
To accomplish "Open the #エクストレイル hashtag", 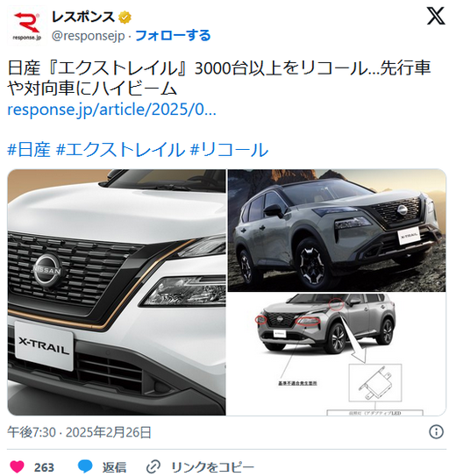I will coord(120,150).
